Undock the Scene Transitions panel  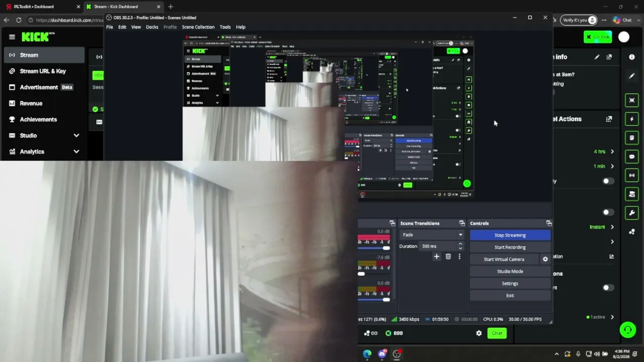[461, 223]
